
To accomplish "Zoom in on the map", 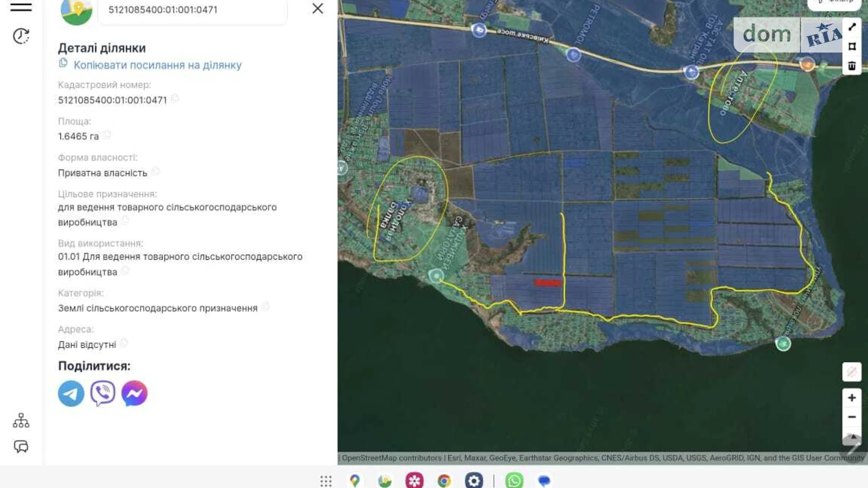I will point(852,398).
